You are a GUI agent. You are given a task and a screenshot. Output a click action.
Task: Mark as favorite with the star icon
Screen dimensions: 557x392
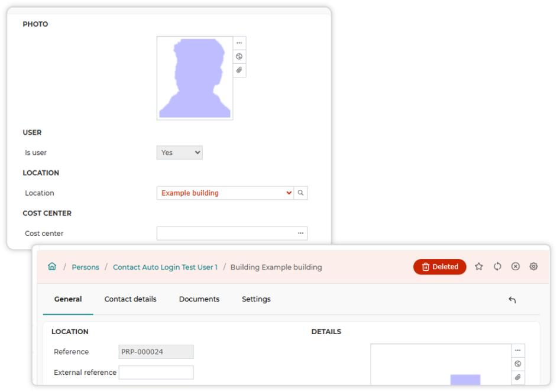point(479,267)
